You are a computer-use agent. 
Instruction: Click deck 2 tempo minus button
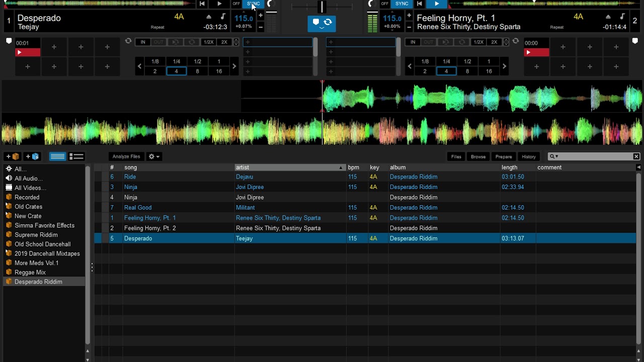coord(409,27)
